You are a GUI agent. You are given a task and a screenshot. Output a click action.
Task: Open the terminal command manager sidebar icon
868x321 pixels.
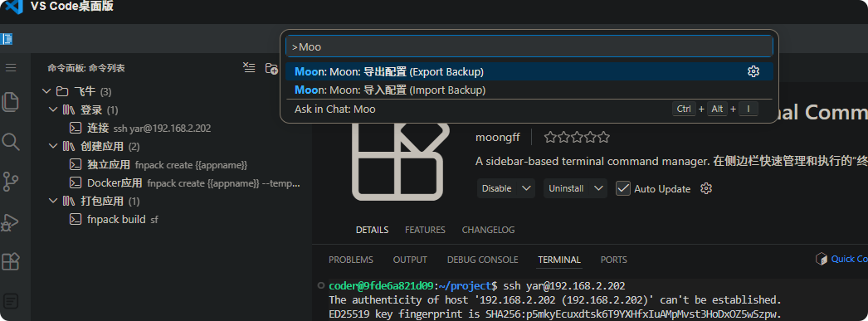[x=11, y=301]
